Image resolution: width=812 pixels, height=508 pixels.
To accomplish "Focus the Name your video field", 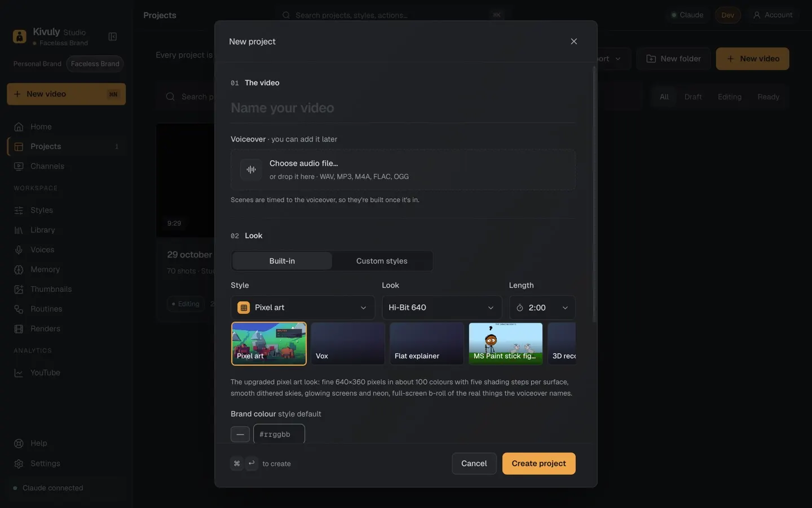I will click(403, 108).
